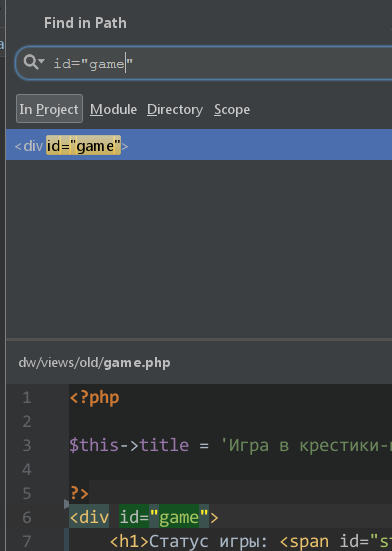The image size is (392, 551).
Task: Click the Find in Path dialog title
Action: [x=85, y=23]
